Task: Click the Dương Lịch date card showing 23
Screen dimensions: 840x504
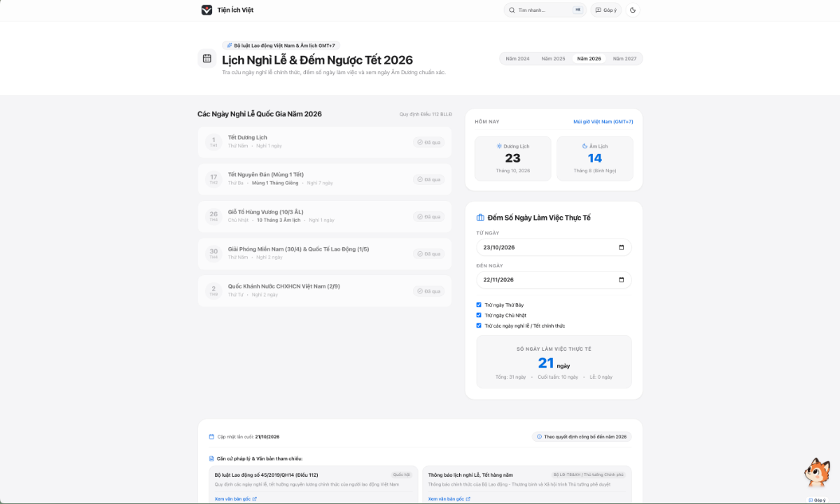Action: pyautogui.click(x=513, y=158)
